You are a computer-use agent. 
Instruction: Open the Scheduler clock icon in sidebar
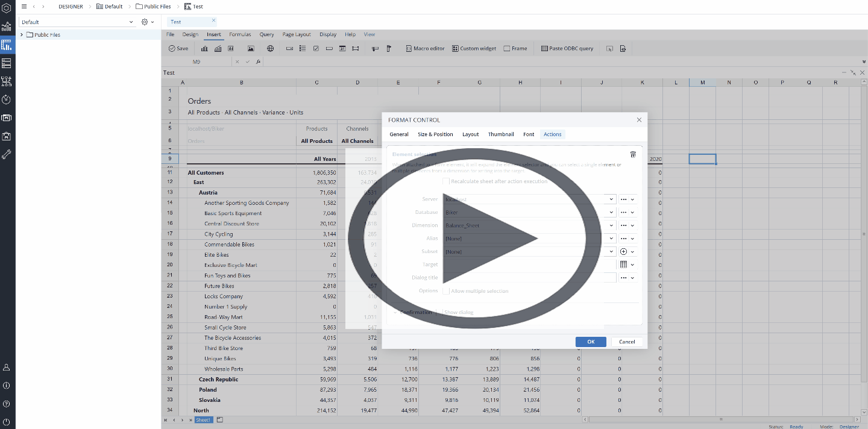(x=7, y=99)
